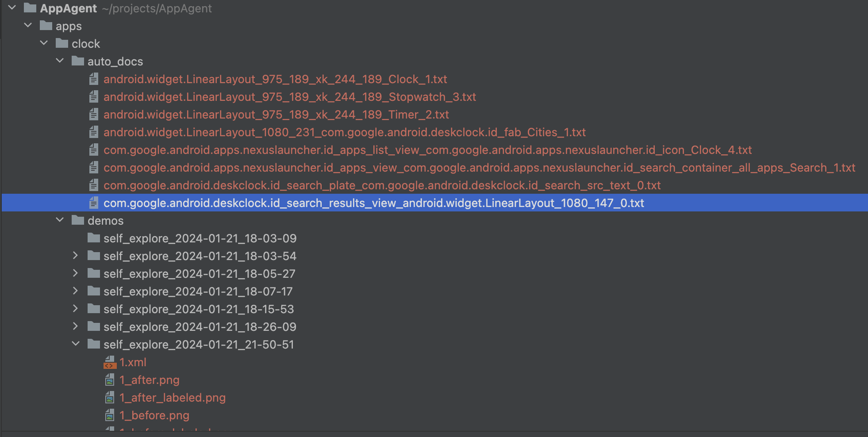
Task: Expand self_explore_2024-01-21_18-26-09 folder chevron
Action: tap(75, 326)
